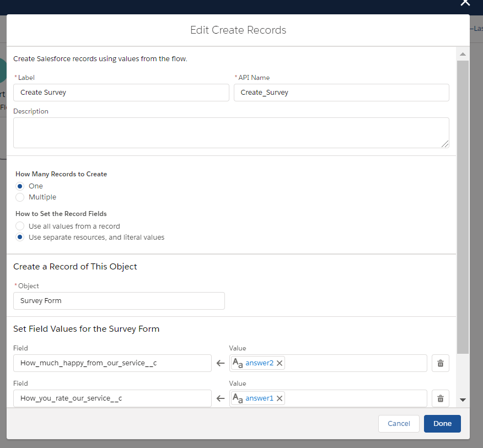Click the answer2 resource pill

tap(259, 363)
